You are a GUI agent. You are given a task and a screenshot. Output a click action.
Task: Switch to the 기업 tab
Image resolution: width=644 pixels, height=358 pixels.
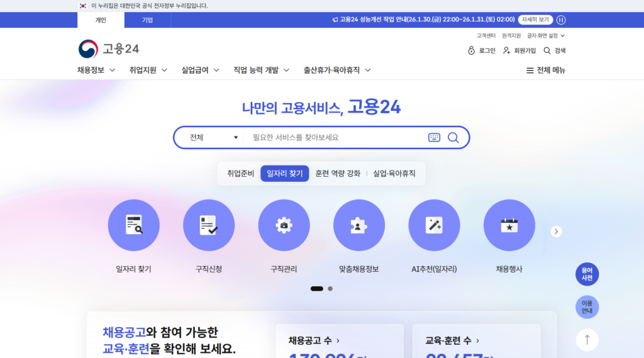(147, 20)
